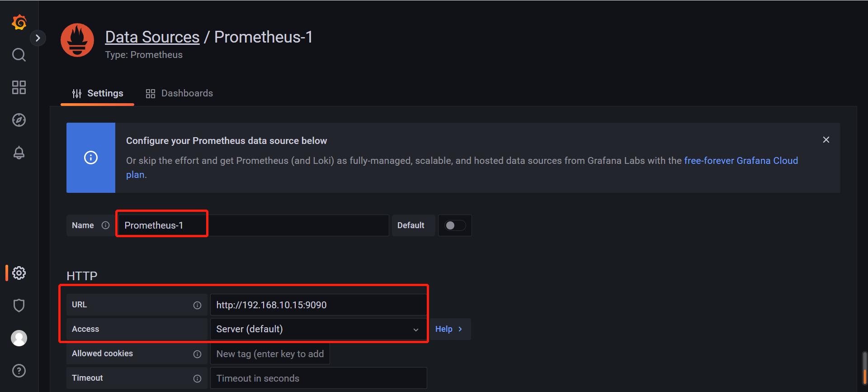Viewport: 868px width, 392px height.
Task: Click the Type: Prometheus subtitle text
Action: click(x=144, y=55)
